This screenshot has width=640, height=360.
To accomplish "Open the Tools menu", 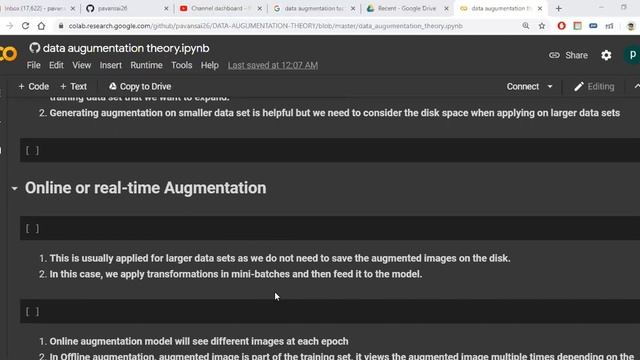I will pos(182,65).
